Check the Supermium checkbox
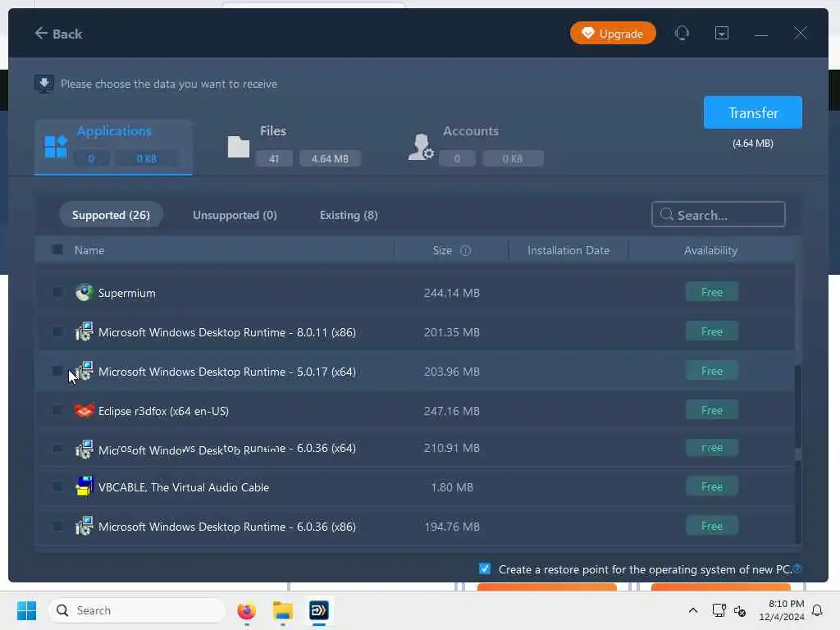The width and height of the screenshot is (840, 630). click(x=57, y=293)
